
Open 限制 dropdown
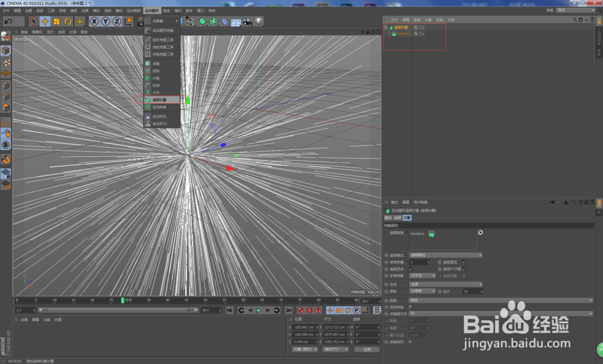(422, 291)
